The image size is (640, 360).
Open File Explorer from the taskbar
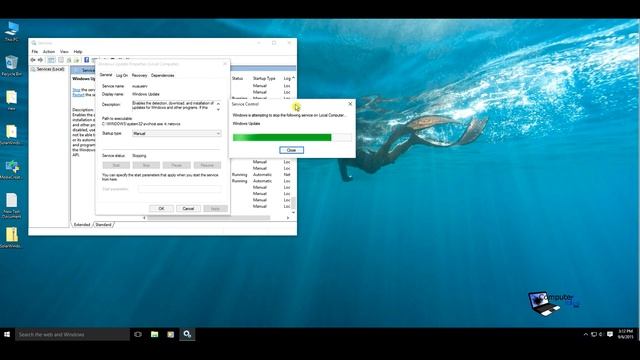(154, 334)
